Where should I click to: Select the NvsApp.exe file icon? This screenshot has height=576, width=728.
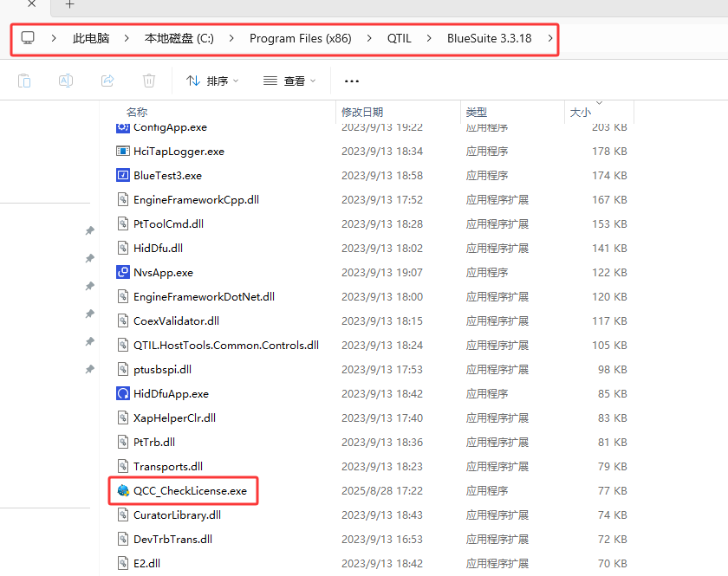(x=122, y=272)
